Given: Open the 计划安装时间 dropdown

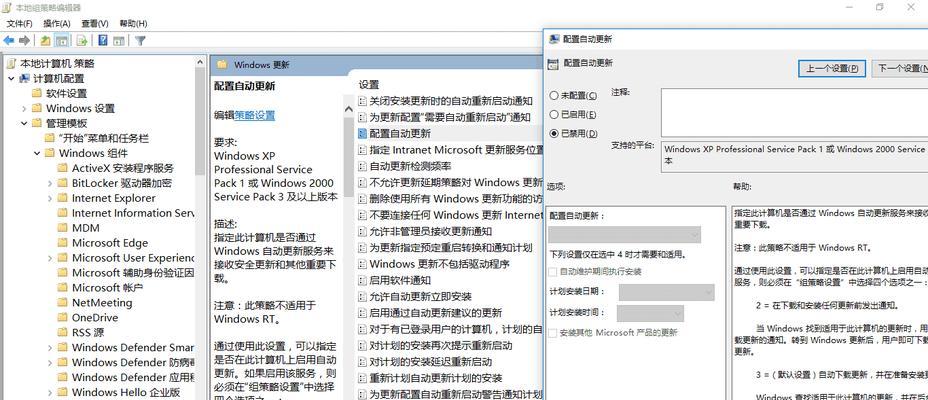Looking at the screenshot, I should click(650, 313).
